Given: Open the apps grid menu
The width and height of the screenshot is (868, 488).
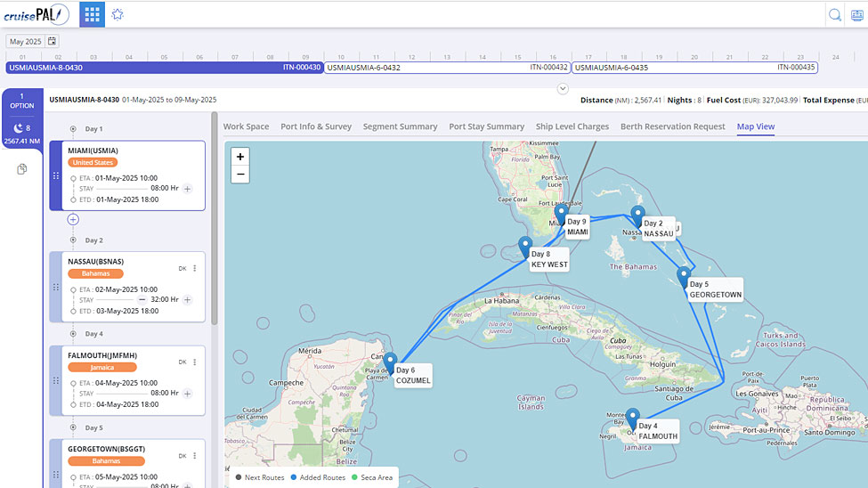Looking at the screenshot, I should point(92,14).
